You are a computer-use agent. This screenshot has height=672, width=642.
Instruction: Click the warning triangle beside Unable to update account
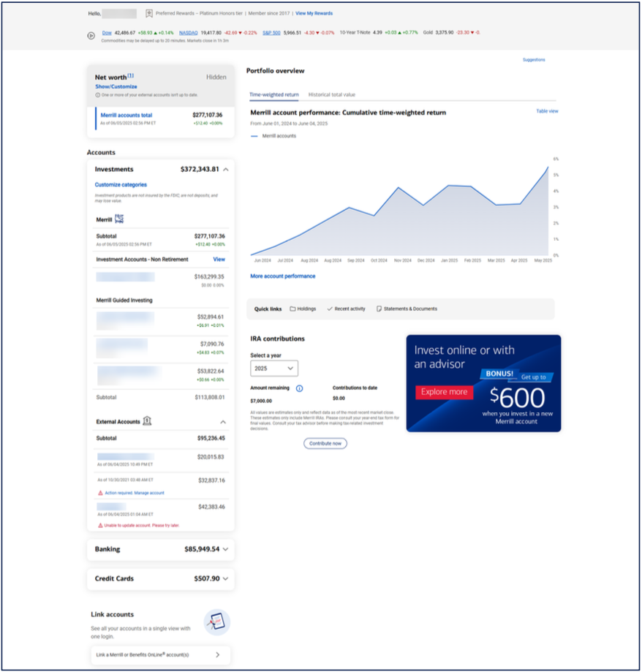[x=100, y=526]
